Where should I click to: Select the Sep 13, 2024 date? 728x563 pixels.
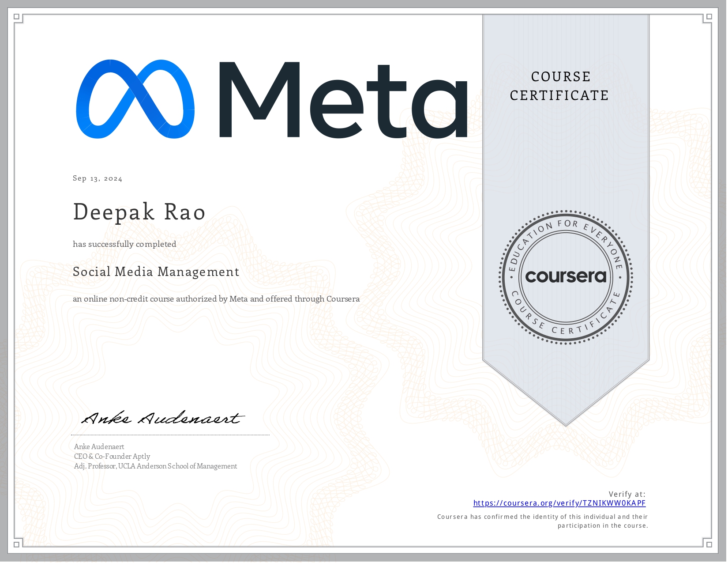click(98, 178)
